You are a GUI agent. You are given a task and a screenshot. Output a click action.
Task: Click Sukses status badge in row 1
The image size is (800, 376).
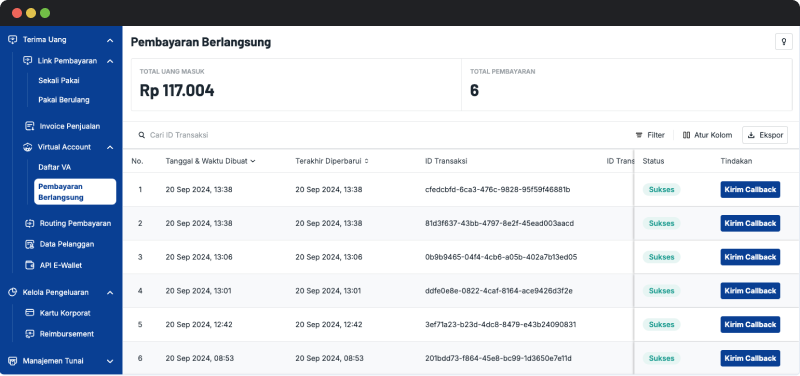[x=661, y=190]
